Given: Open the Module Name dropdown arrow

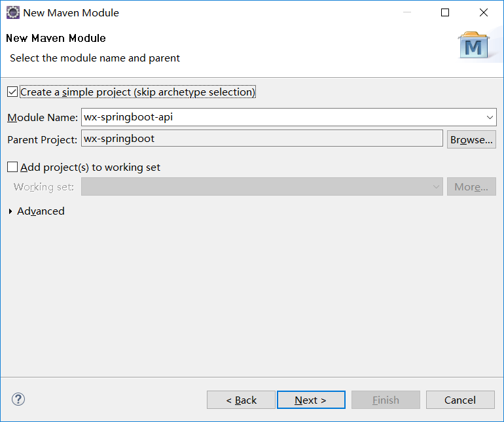Looking at the screenshot, I should [490, 117].
